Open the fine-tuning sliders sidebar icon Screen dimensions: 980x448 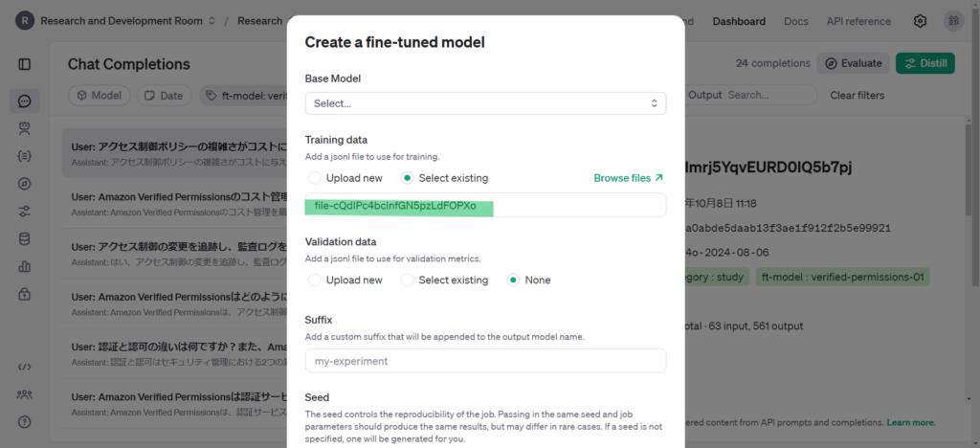point(25,211)
